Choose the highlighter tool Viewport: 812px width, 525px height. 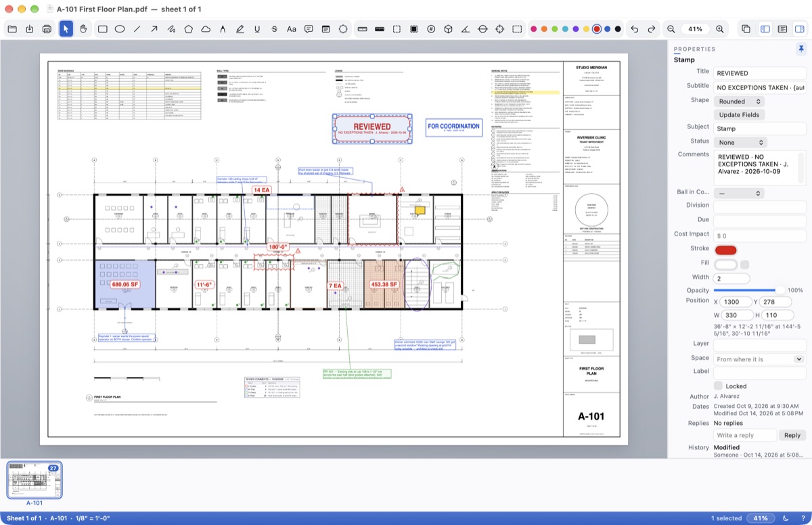[x=240, y=29]
